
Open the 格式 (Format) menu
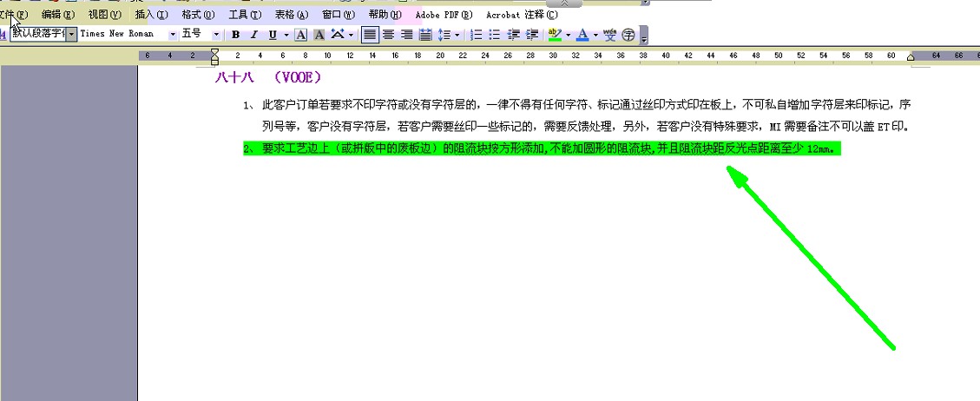(198, 15)
